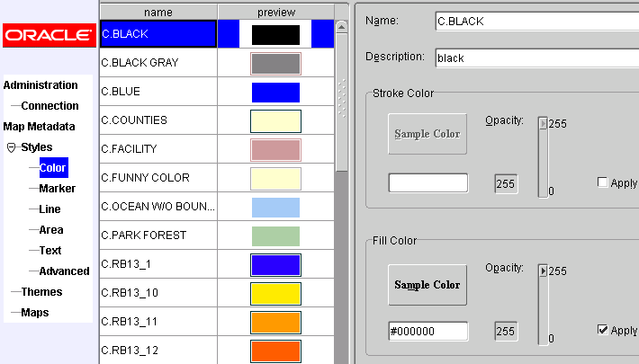
Task: Click the black preview swatch
Action: [x=275, y=35]
